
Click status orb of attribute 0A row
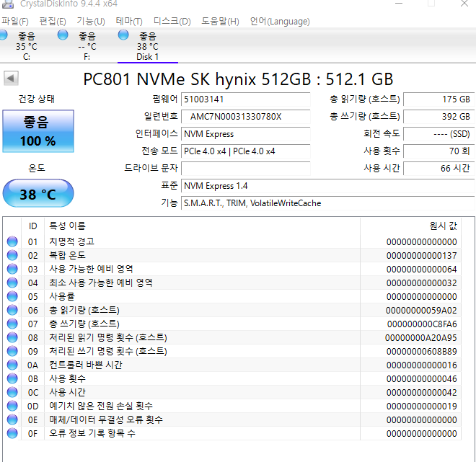pos(12,365)
